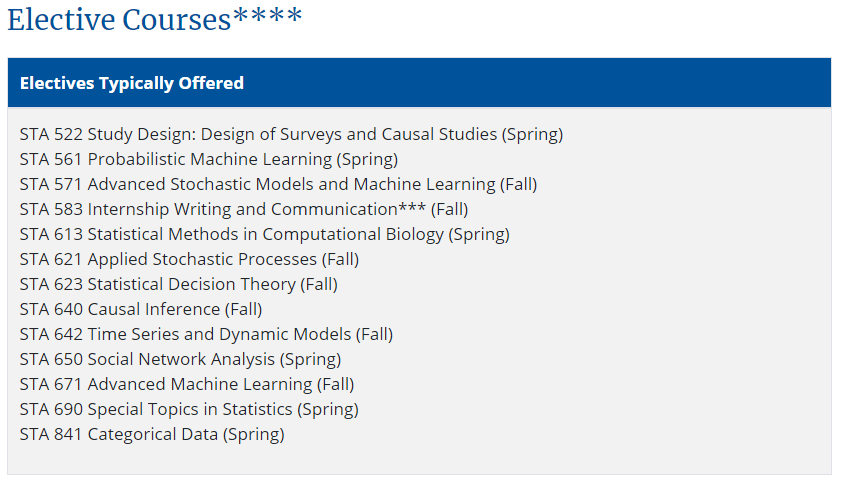Click the Elective Courses heading

(155, 20)
